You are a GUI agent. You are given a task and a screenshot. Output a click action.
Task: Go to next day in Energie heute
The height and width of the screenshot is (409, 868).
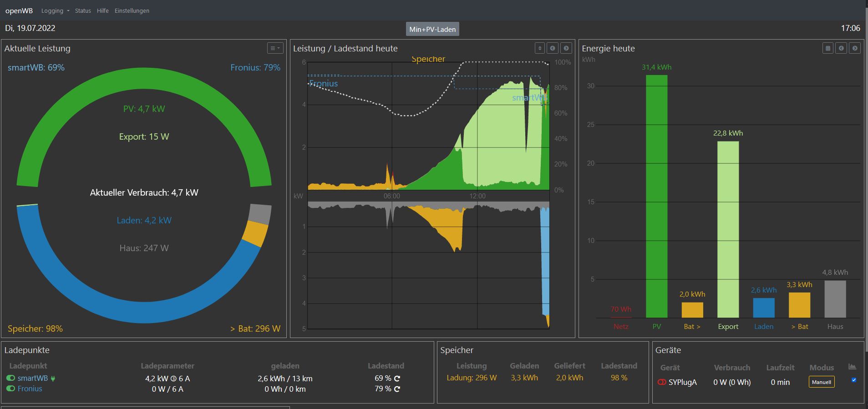(855, 48)
